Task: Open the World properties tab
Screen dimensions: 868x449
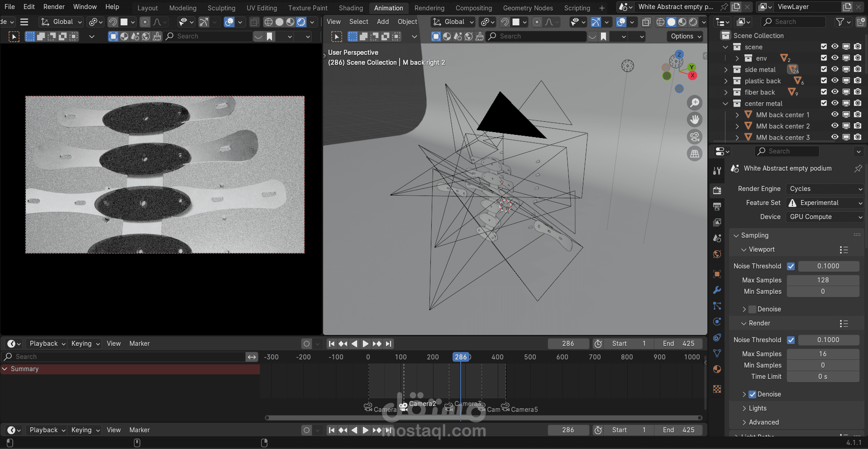Action: 717,254
